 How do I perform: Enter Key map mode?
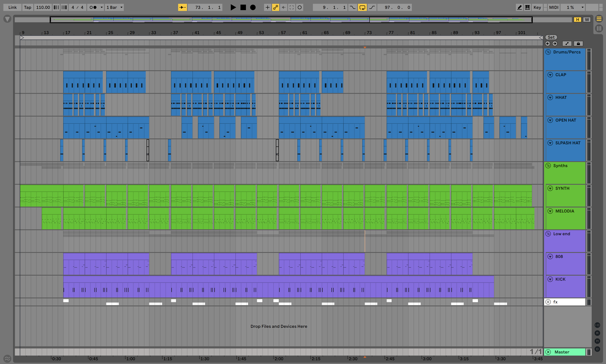click(537, 7)
